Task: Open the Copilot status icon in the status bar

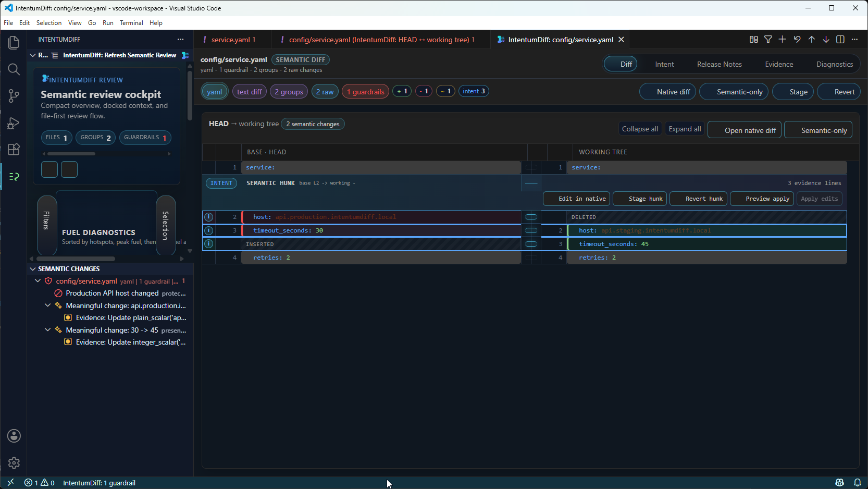Action: [x=839, y=483]
